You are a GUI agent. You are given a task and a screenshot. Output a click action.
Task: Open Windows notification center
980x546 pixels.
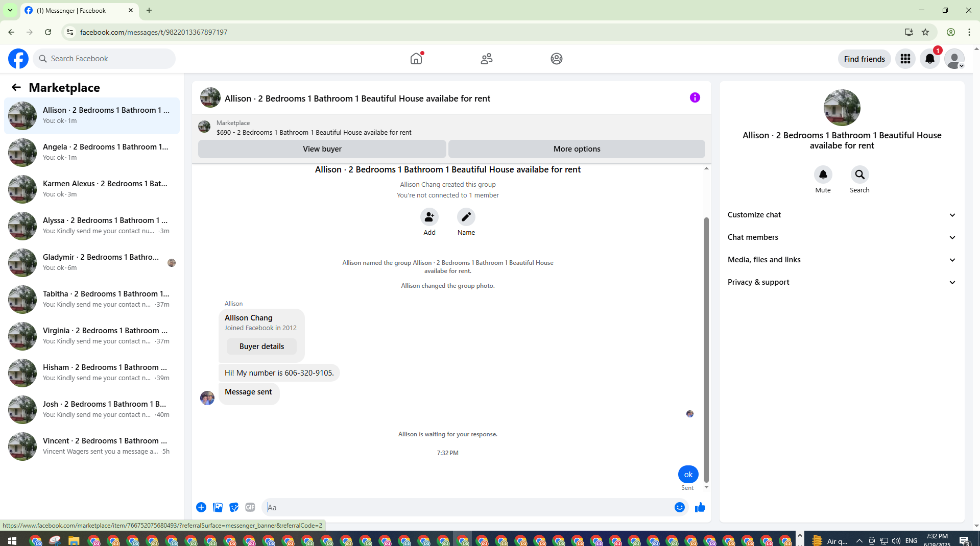click(964, 541)
